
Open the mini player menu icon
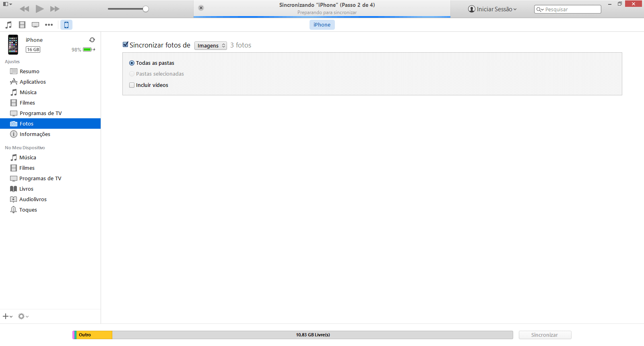(8, 4)
